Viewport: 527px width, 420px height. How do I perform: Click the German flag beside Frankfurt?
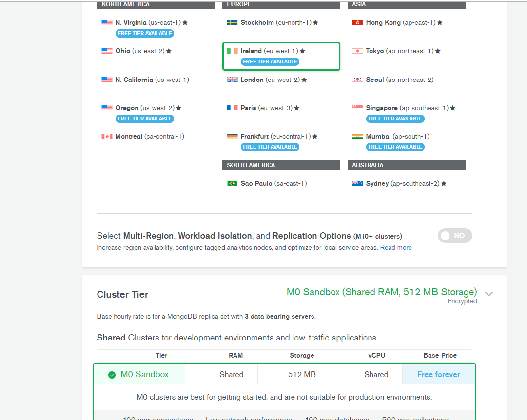point(232,136)
